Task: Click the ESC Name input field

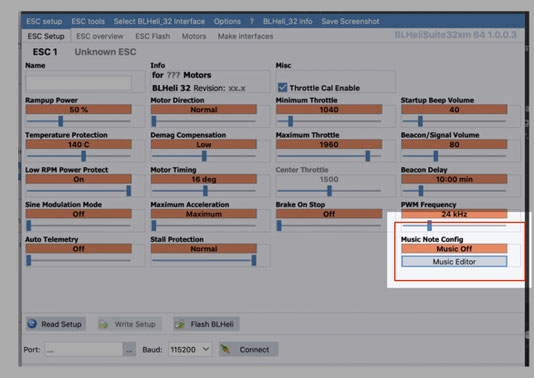Action: tap(79, 83)
